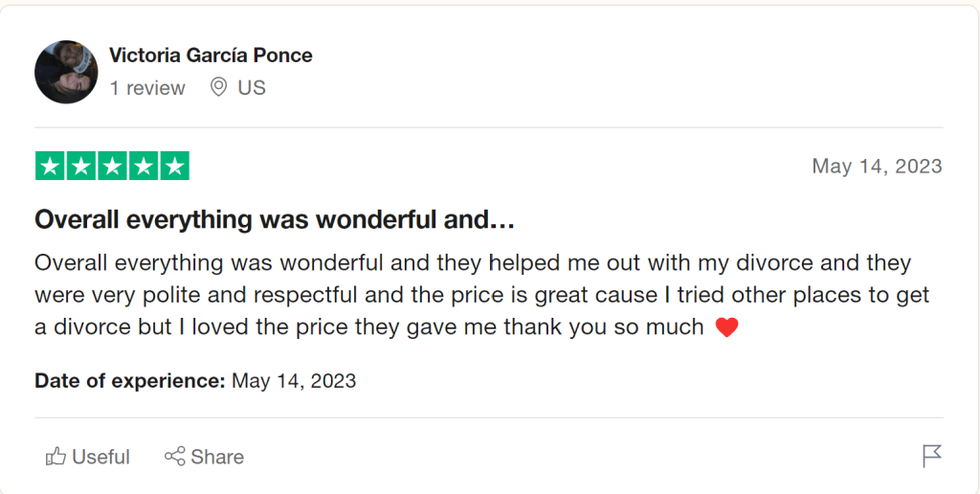Mark the review with the Useful label

pyautogui.click(x=100, y=457)
